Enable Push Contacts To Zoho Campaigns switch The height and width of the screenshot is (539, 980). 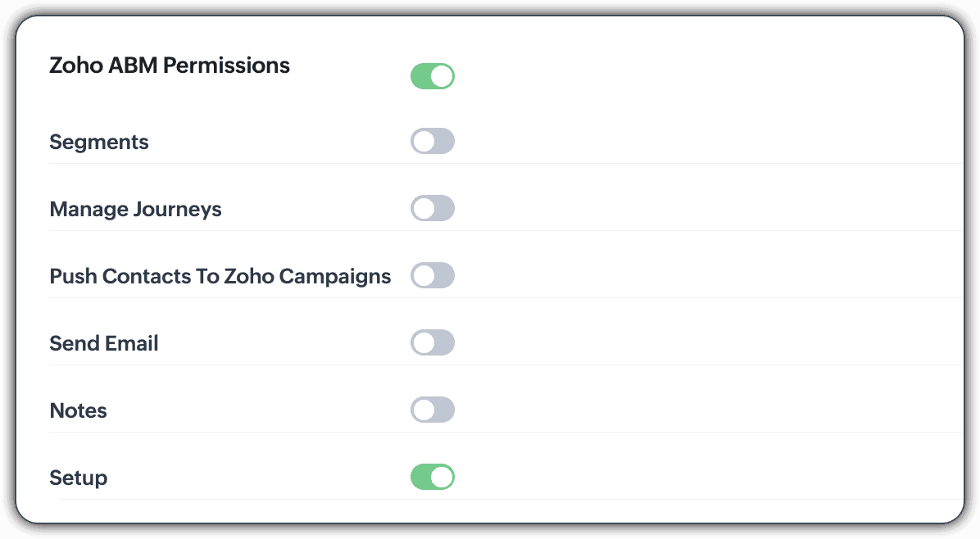coord(432,276)
